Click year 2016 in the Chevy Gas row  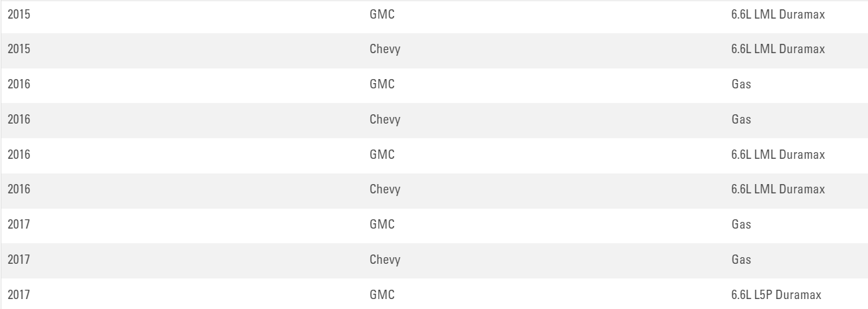[17, 120]
